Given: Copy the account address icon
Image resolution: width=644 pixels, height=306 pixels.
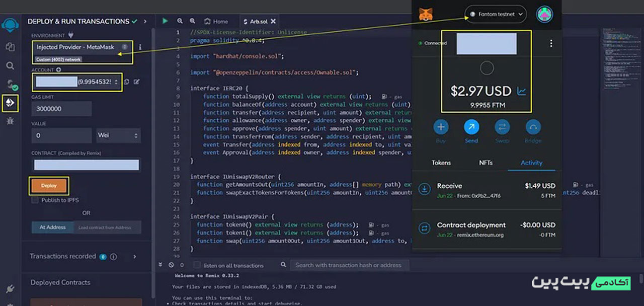Looking at the screenshot, I should click(127, 82).
